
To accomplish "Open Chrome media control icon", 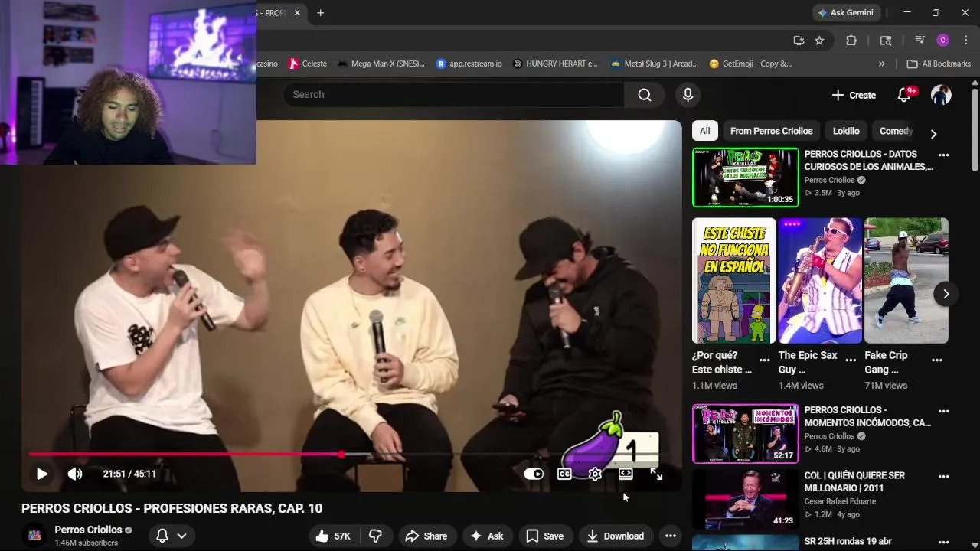I will (x=920, y=41).
